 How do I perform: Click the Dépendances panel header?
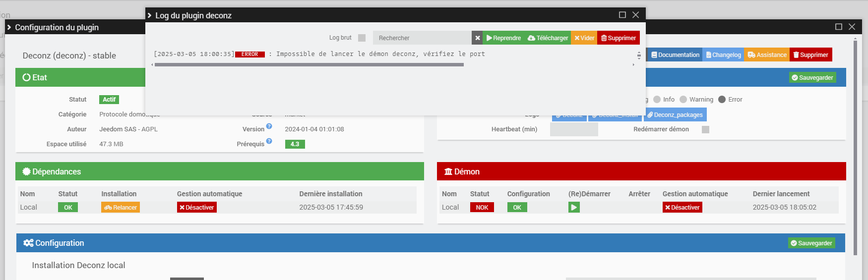pos(220,171)
